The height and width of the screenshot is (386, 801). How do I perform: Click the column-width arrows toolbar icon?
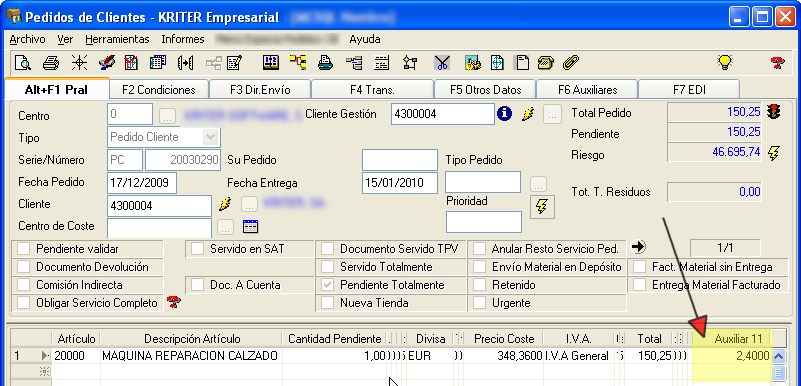(185, 63)
